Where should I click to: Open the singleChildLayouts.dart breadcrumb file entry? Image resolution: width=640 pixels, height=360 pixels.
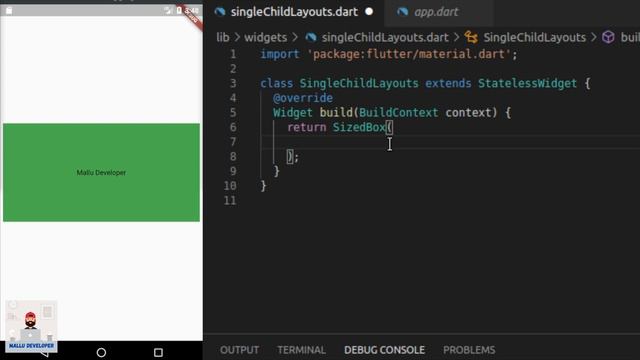385,38
